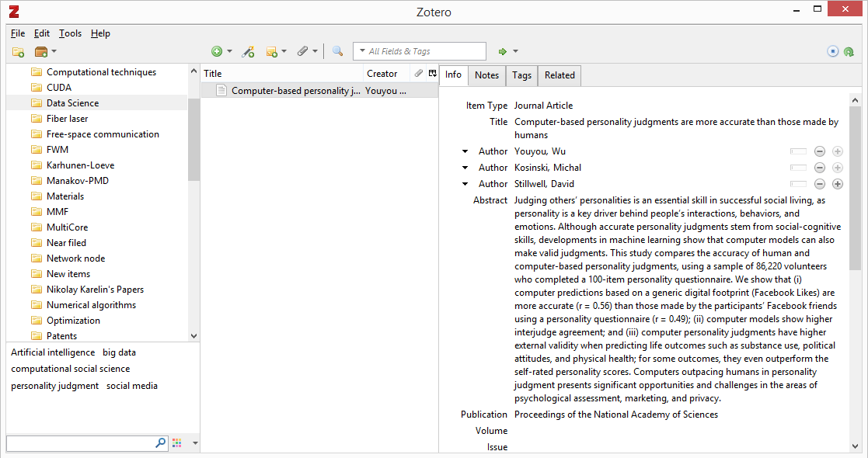Switch to the Related tab
The height and width of the screenshot is (458, 868).
(x=559, y=75)
